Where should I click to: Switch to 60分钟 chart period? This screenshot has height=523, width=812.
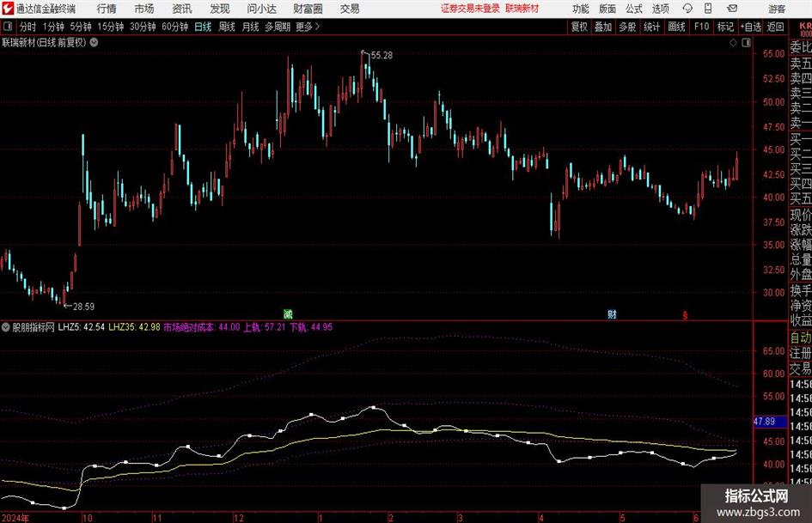click(174, 27)
